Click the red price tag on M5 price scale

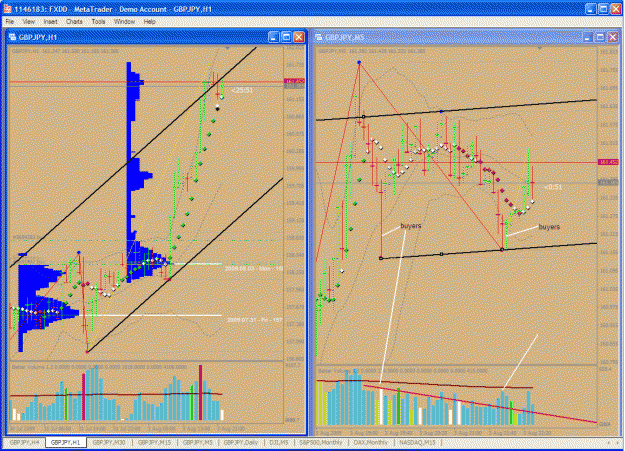608,162
